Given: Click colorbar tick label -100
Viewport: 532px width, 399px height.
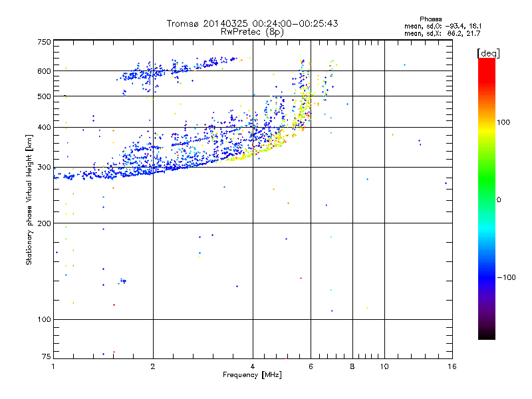Looking at the screenshot, I should [507, 277].
